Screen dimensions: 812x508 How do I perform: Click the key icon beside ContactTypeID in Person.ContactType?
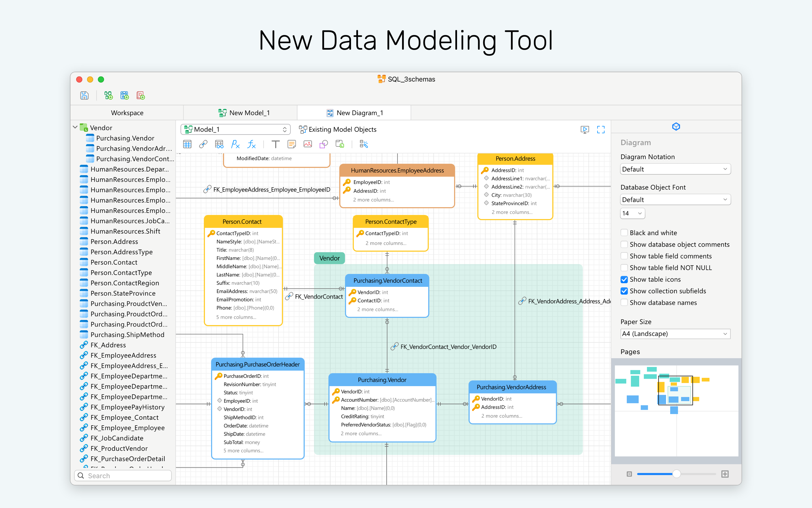click(x=360, y=233)
